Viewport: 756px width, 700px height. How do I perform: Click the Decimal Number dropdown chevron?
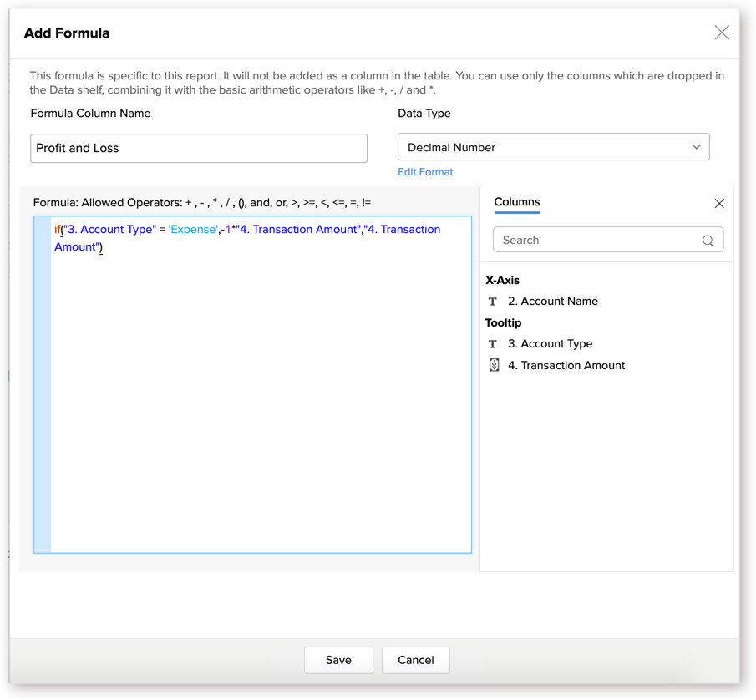tap(696, 147)
